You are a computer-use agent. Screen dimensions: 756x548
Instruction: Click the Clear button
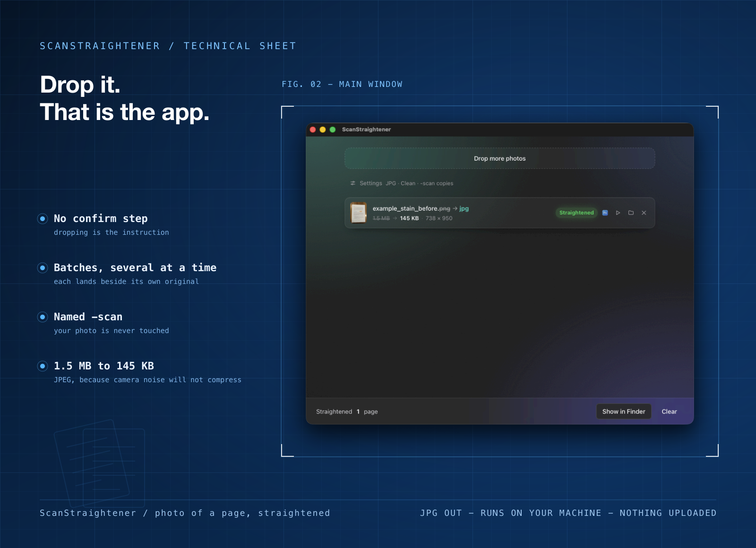pyautogui.click(x=669, y=411)
